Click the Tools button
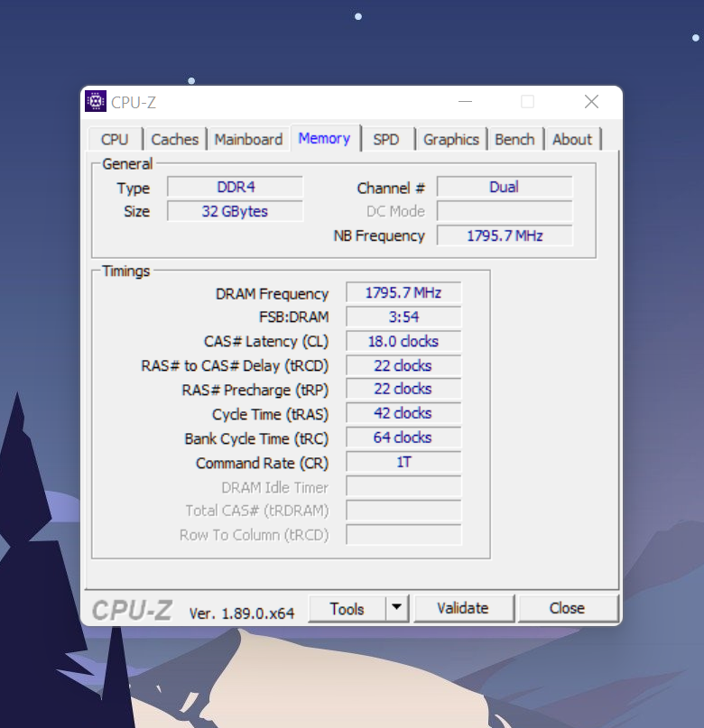This screenshot has height=728, width=704. pos(347,609)
